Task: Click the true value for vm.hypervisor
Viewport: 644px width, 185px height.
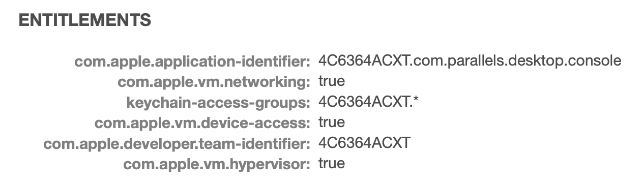Action: pos(332,164)
